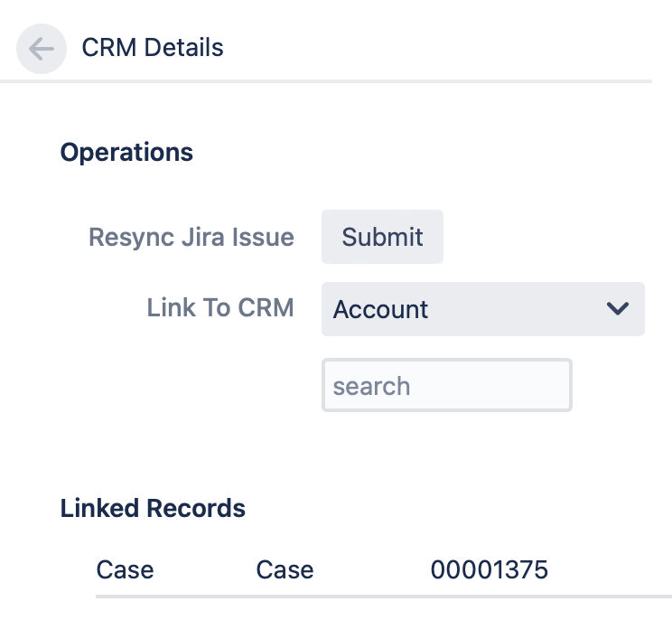672x620 pixels.
Task: Focus the search input field
Action: coord(446,386)
